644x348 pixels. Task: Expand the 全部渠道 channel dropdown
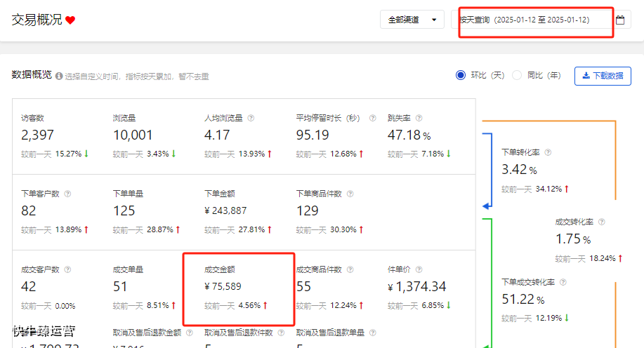pyautogui.click(x=412, y=20)
